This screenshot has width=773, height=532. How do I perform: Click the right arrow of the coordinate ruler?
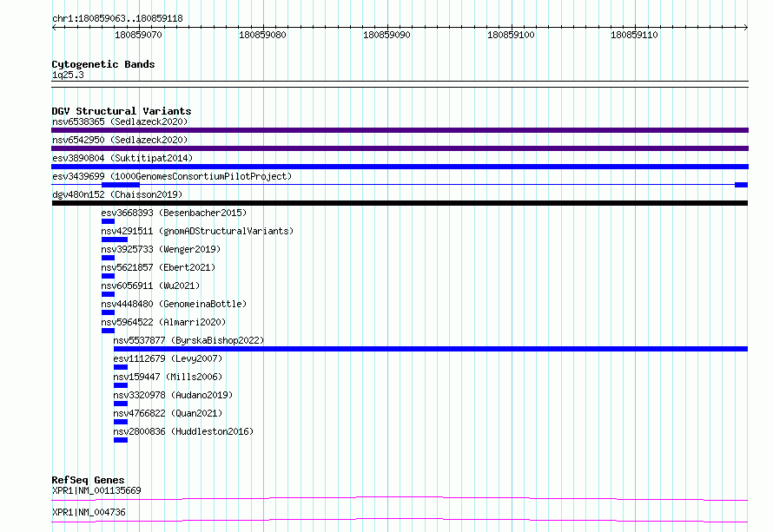[746, 27]
